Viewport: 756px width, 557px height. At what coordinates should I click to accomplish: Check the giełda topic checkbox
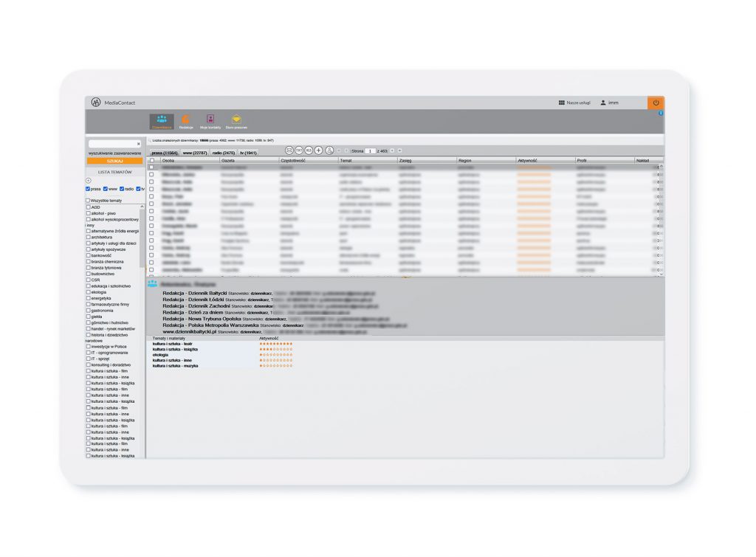point(89,316)
